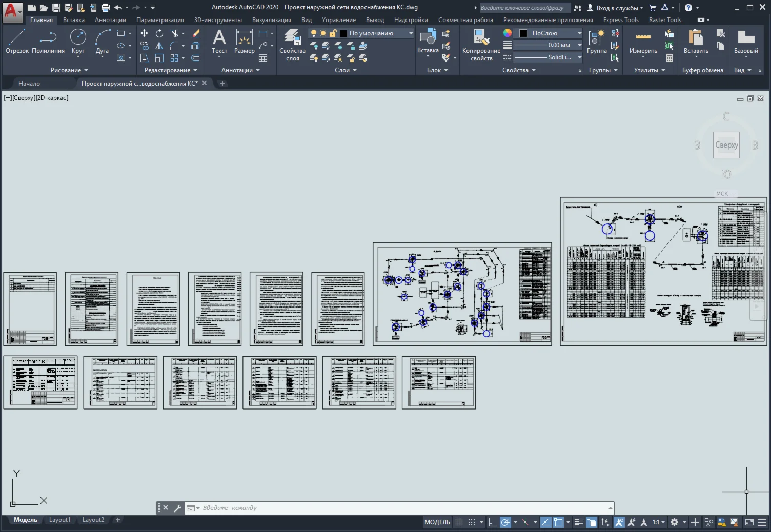Viewport: 771px width, 532px height.
Task: Click the Сверху face of ViewCube
Action: point(726,145)
